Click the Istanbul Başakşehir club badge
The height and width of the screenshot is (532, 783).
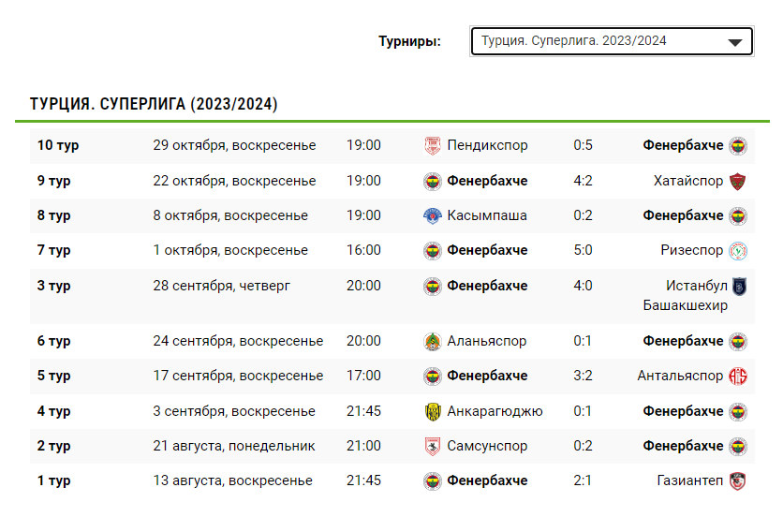pyautogui.click(x=738, y=287)
